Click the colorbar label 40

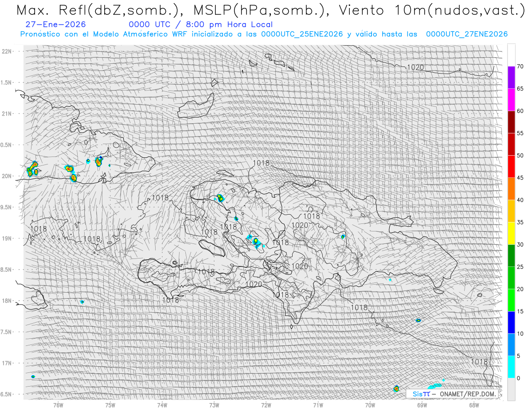click(x=520, y=200)
